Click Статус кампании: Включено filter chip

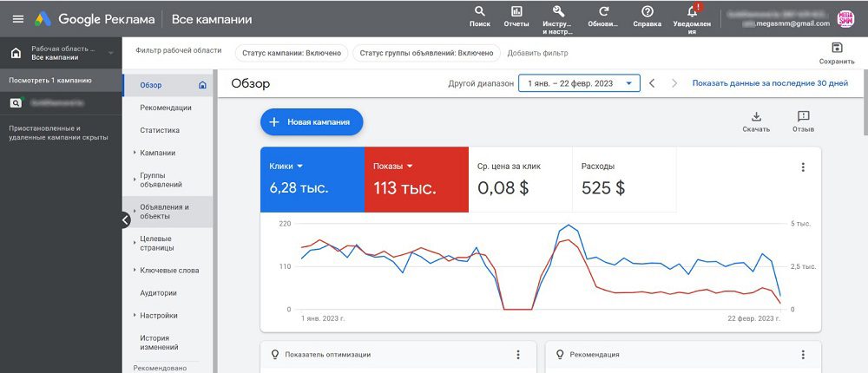coord(292,53)
